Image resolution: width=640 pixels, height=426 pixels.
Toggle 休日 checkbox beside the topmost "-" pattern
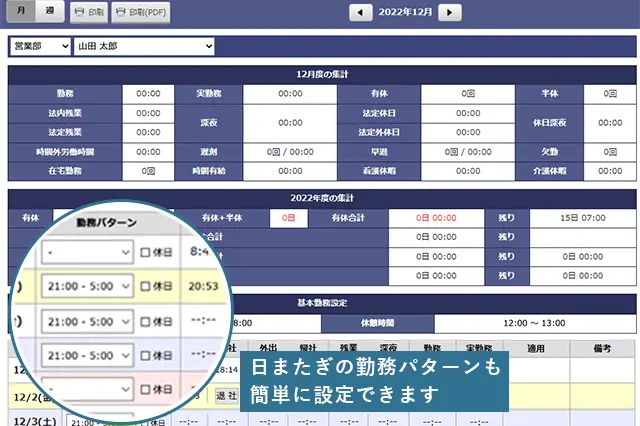(x=146, y=253)
